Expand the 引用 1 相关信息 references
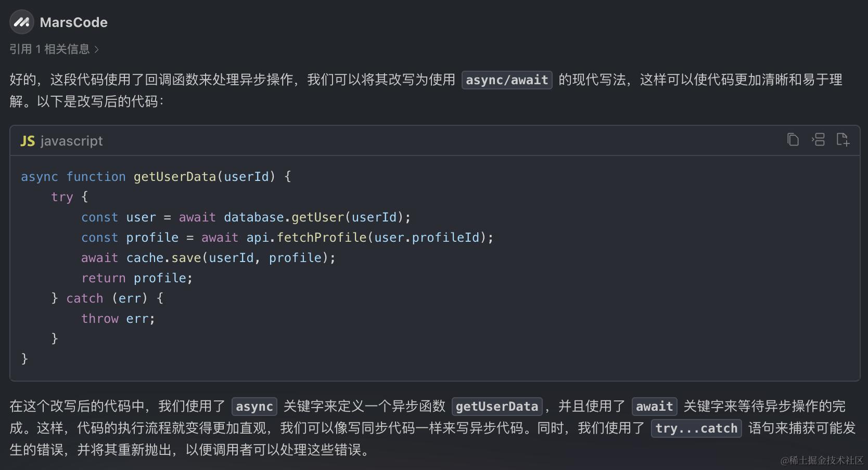The height and width of the screenshot is (470, 868). [54, 49]
